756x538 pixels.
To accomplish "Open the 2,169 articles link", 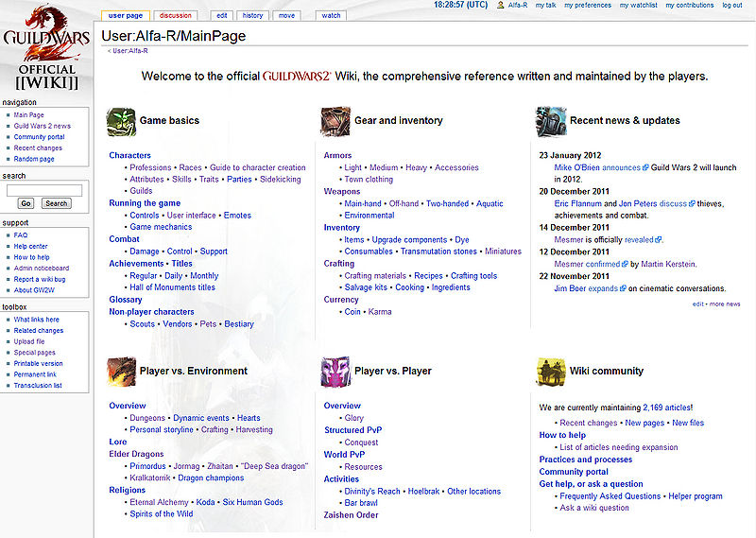I will point(668,408).
